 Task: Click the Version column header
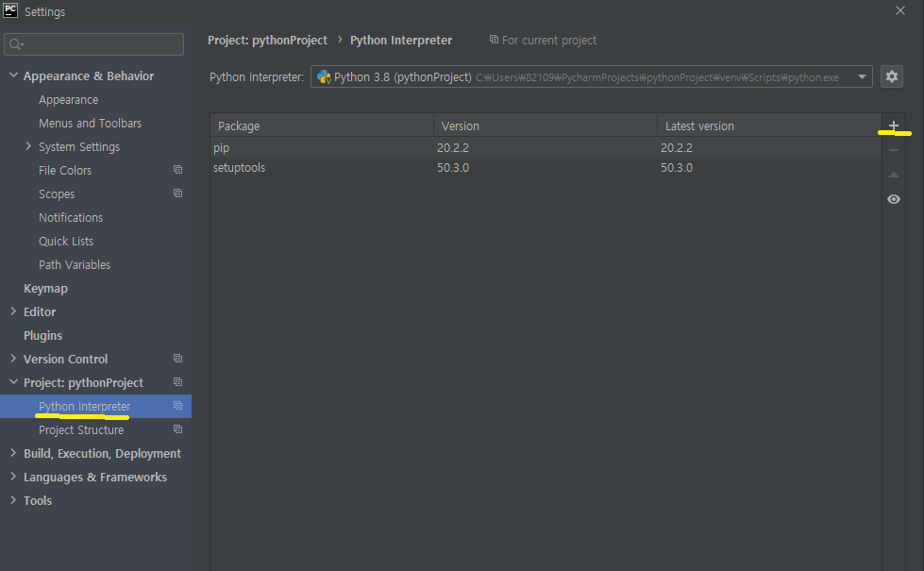point(546,126)
